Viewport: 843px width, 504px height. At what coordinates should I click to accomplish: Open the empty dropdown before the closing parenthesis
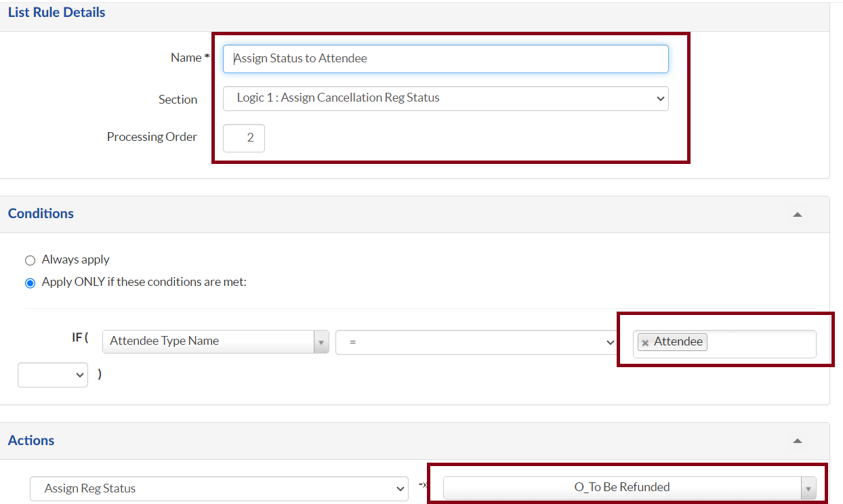coord(53,374)
